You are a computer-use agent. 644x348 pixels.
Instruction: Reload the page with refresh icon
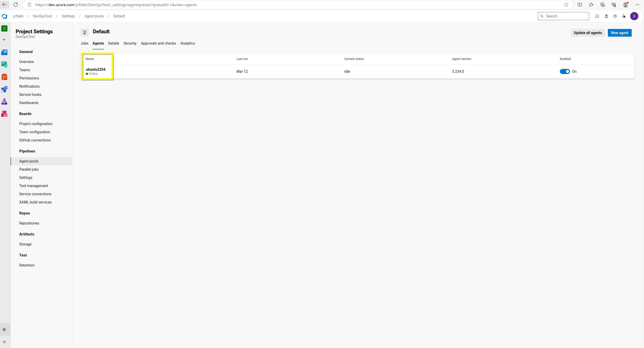tap(16, 5)
